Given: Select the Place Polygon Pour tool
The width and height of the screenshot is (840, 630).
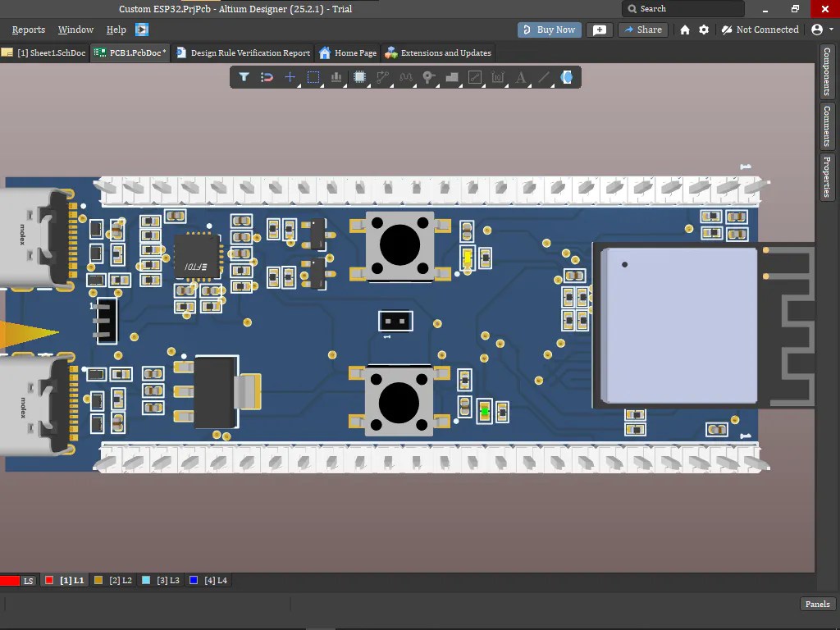Looking at the screenshot, I should (x=452, y=77).
